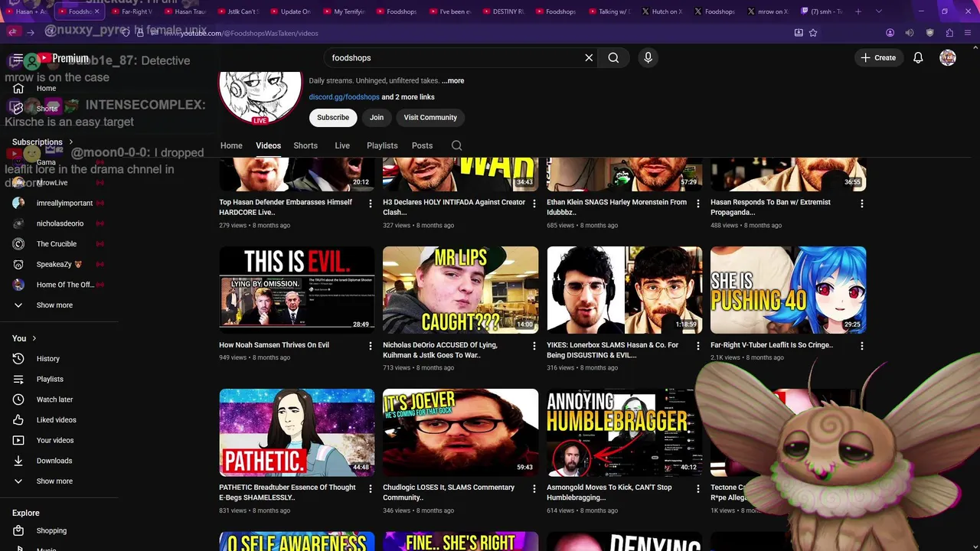
Task: Switch to 'Hutch on X' browser tab
Action: 662,11
